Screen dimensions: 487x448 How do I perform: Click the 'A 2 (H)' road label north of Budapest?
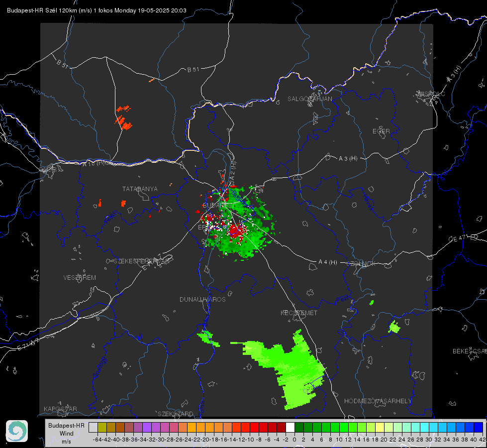point(233,170)
